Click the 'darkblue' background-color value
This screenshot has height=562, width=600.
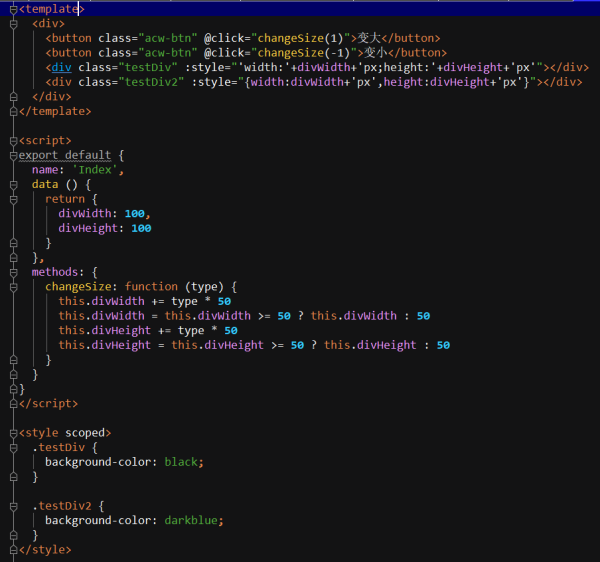(x=191, y=520)
